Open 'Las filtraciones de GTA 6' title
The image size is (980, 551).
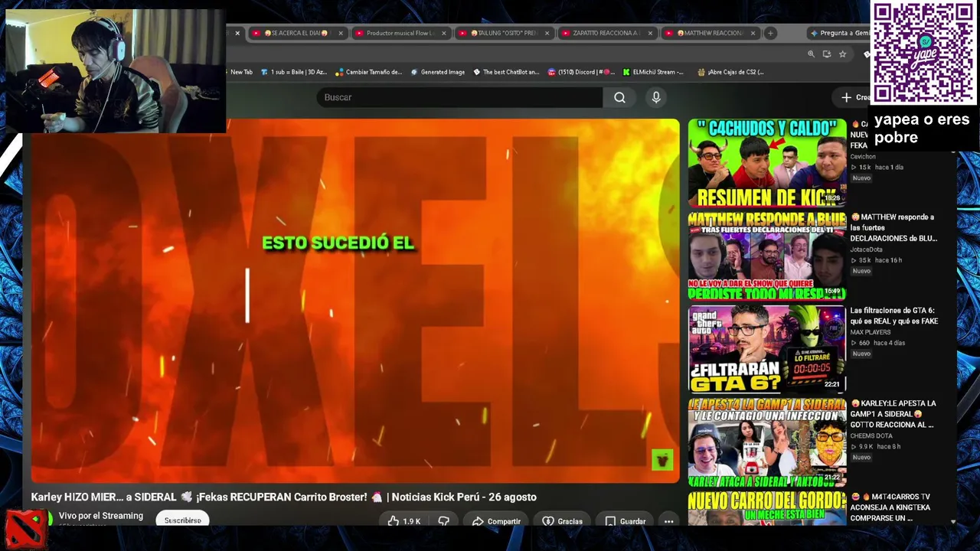tap(893, 316)
